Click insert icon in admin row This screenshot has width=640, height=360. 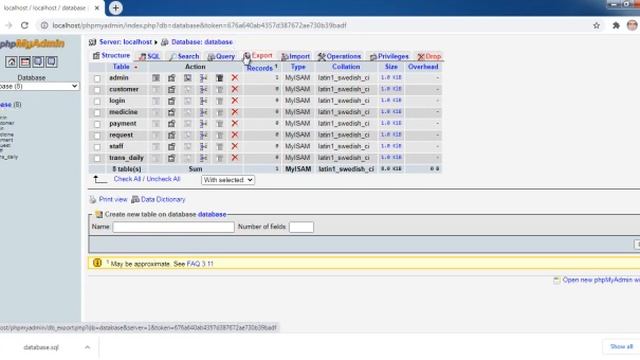pos(203,78)
